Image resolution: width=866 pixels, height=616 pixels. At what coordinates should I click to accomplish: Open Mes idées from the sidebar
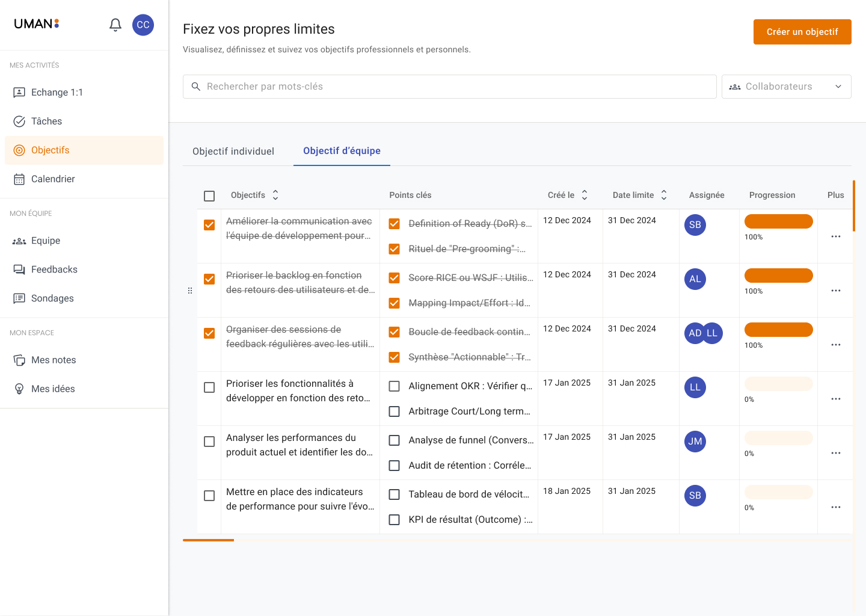click(x=51, y=388)
